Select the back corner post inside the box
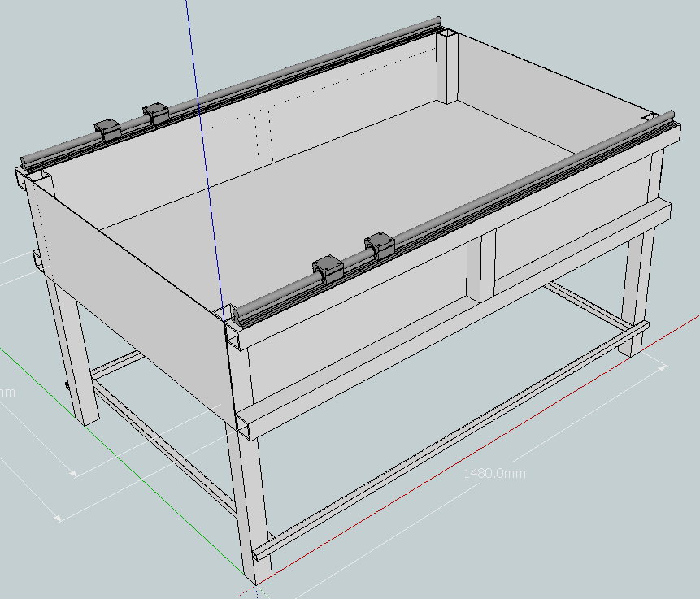700x599 pixels. click(x=448, y=69)
